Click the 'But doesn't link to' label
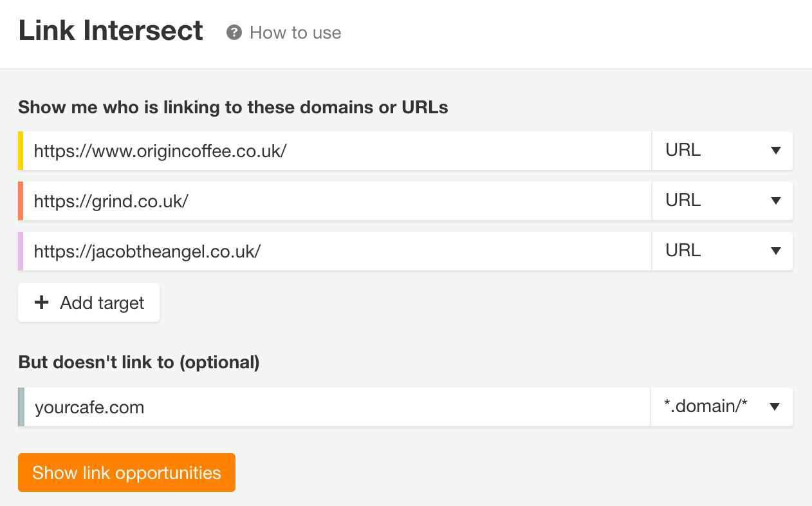 (x=138, y=362)
